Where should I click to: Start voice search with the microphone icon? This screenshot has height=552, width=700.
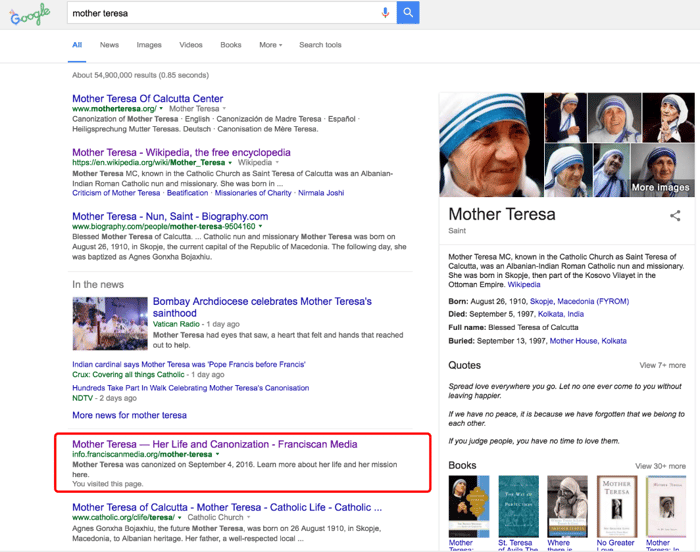[385, 13]
